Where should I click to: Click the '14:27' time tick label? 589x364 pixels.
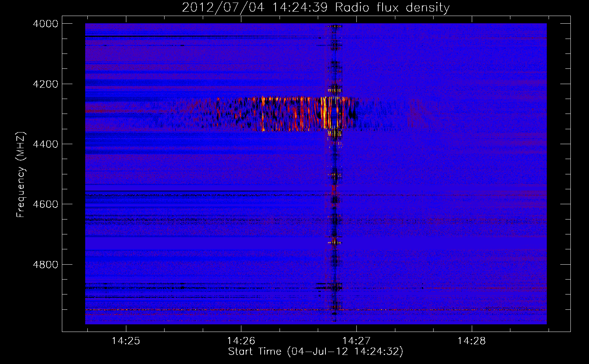pos(356,341)
